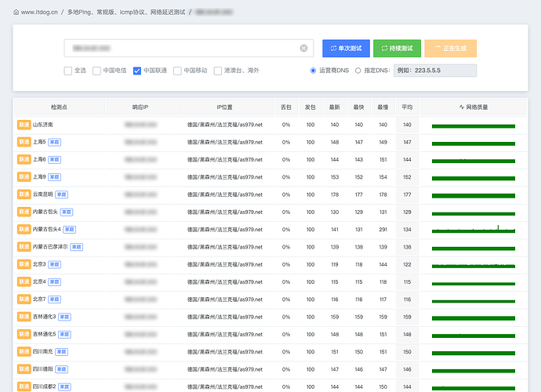Focus the blurred target address input field
Image resolution: width=541 pixels, height=392 pixels.
tap(189, 49)
